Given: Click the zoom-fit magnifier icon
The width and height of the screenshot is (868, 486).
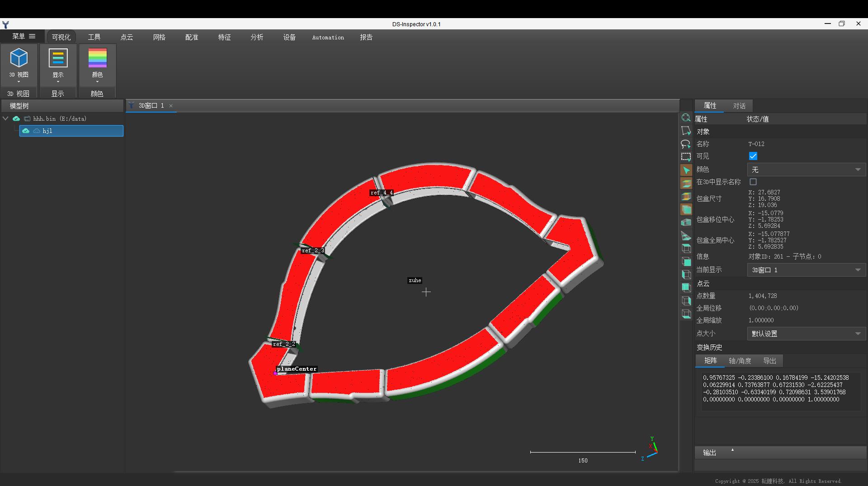Looking at the screenshot, I should pyautogui.click(x=686, y=118).
